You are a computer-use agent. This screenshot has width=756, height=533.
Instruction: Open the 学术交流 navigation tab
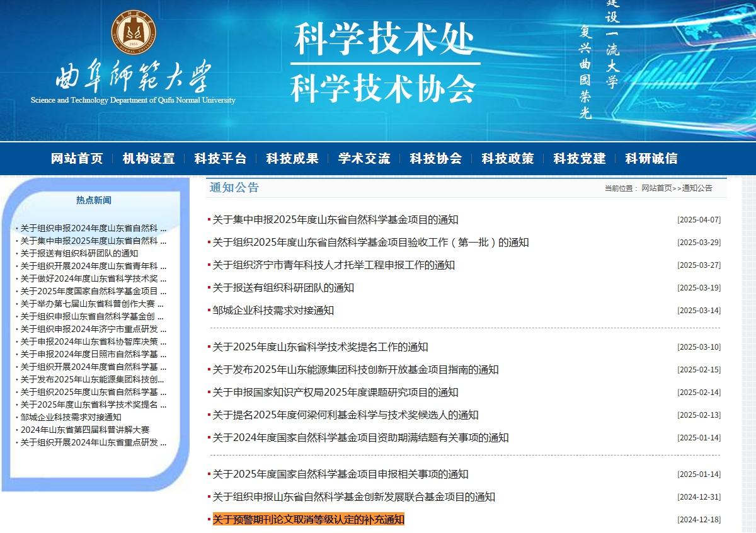tap(364, 159)
